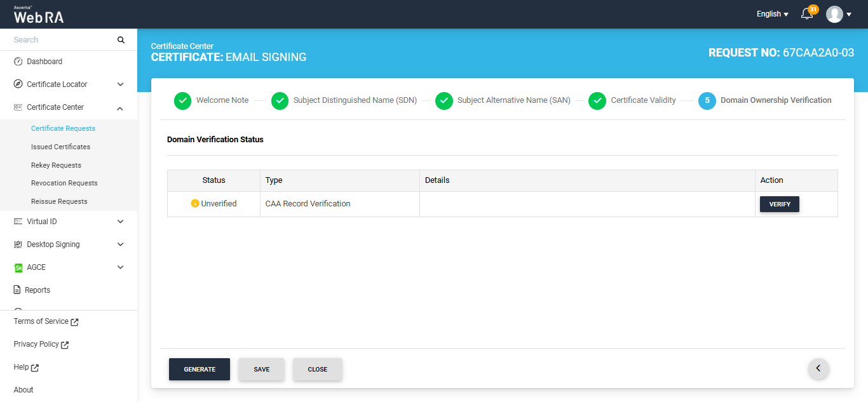Screen dimensions: 868x402
Task: Click the search magnifier icon
Action: [x=121, y=40]
